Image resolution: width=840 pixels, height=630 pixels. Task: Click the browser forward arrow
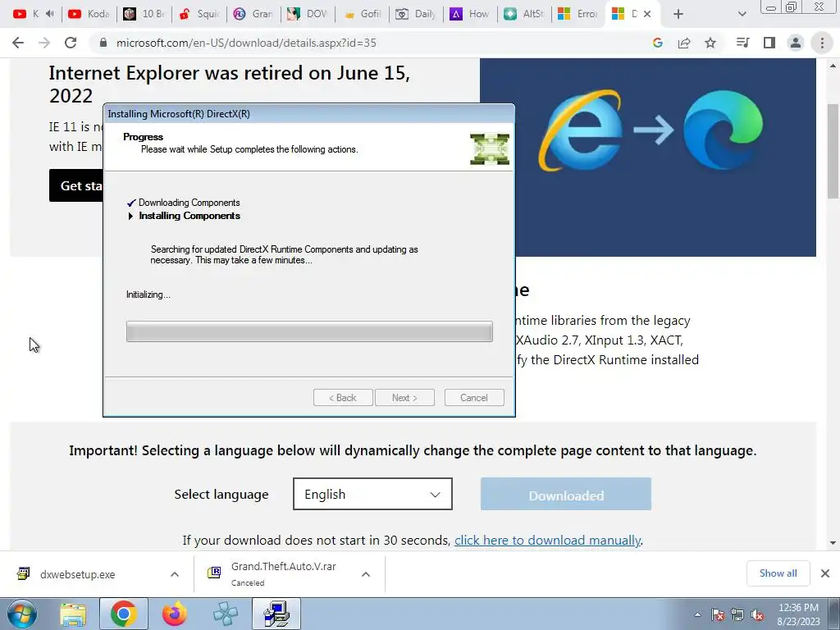tap(44, 43)
